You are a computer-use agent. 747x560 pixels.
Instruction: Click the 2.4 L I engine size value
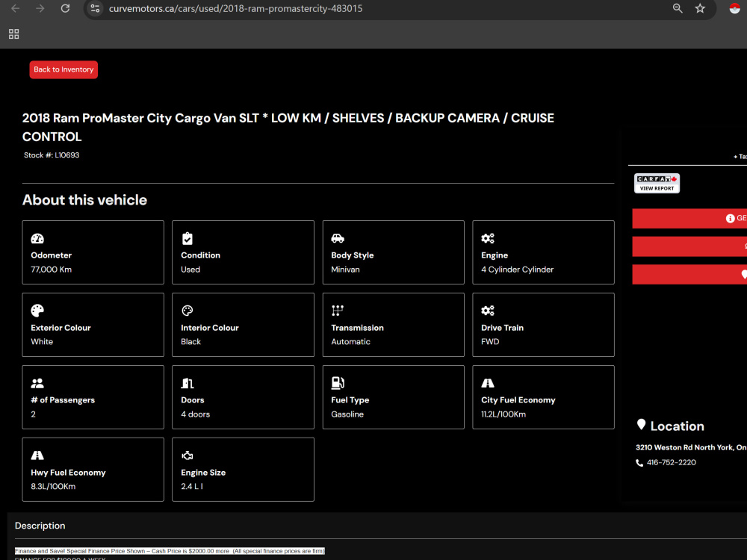point(191,487)
